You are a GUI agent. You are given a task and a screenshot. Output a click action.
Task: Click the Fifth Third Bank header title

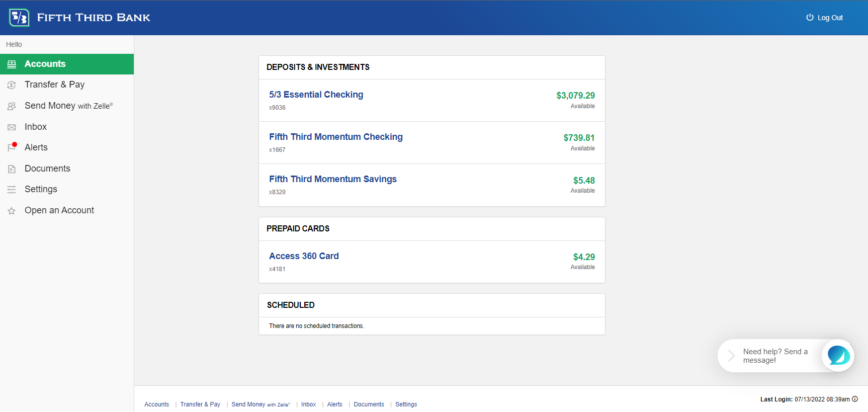[x=94, y=18]
